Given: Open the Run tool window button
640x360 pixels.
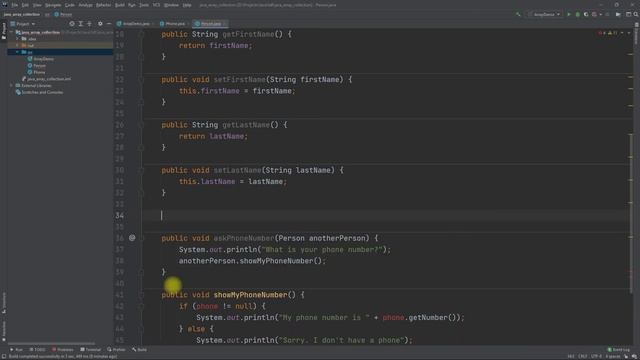Looking at the screenshot, I should pos(17,350).
